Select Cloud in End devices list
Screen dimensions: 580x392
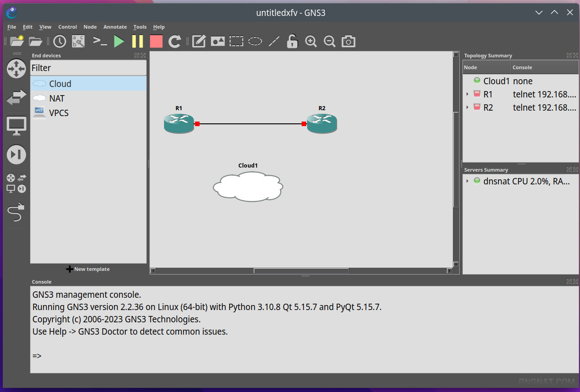[88, 84]
